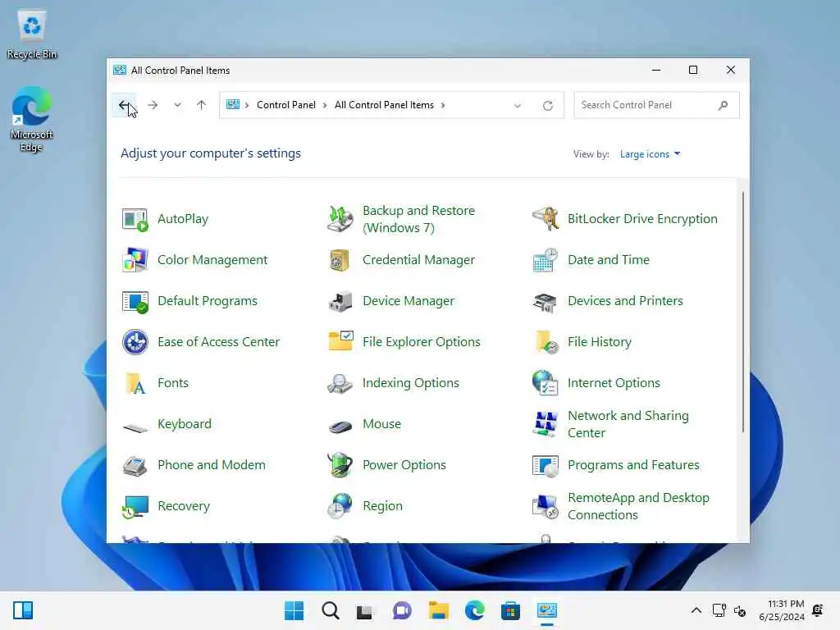
Task: Open the notification bell in system tray
Action: 818,610
